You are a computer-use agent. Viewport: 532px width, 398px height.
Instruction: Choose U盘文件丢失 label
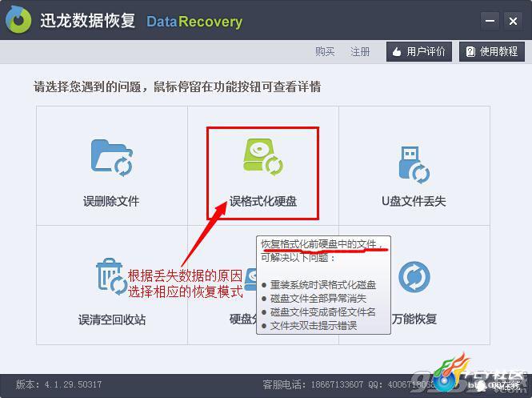(414, 201)
